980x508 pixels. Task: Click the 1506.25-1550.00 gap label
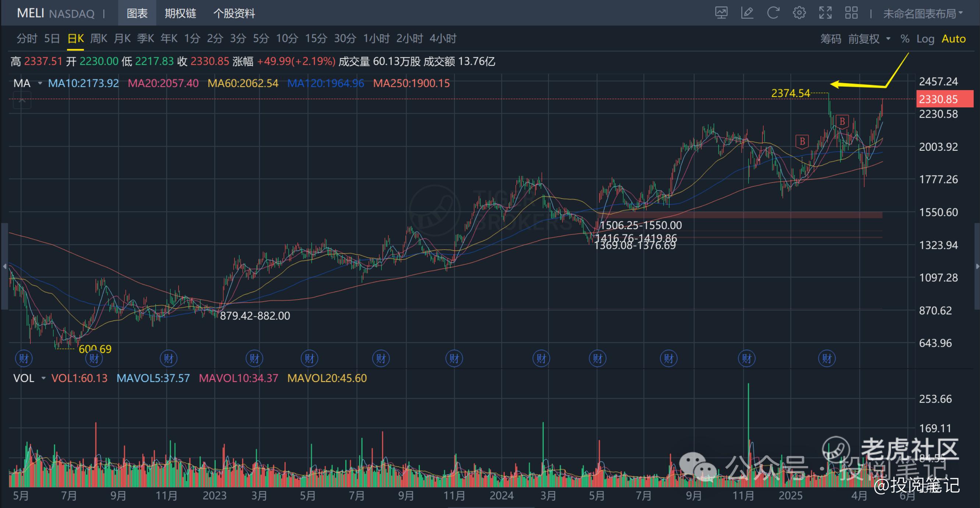coord(641,225)
